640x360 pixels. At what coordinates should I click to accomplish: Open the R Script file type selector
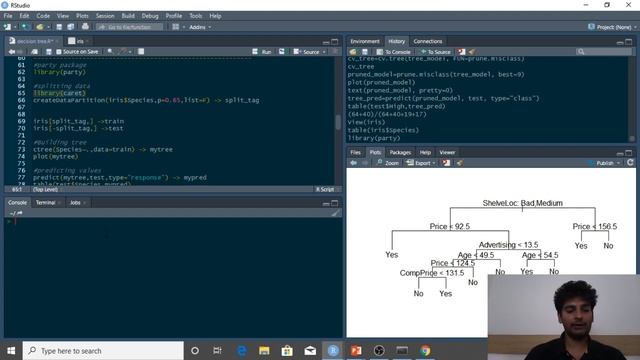click(x=325, y=189)
